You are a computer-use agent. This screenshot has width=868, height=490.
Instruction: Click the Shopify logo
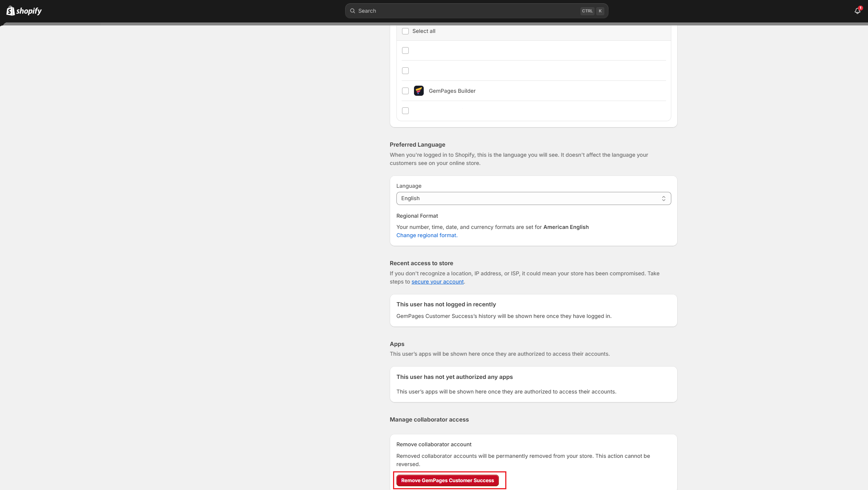(24, 11)
